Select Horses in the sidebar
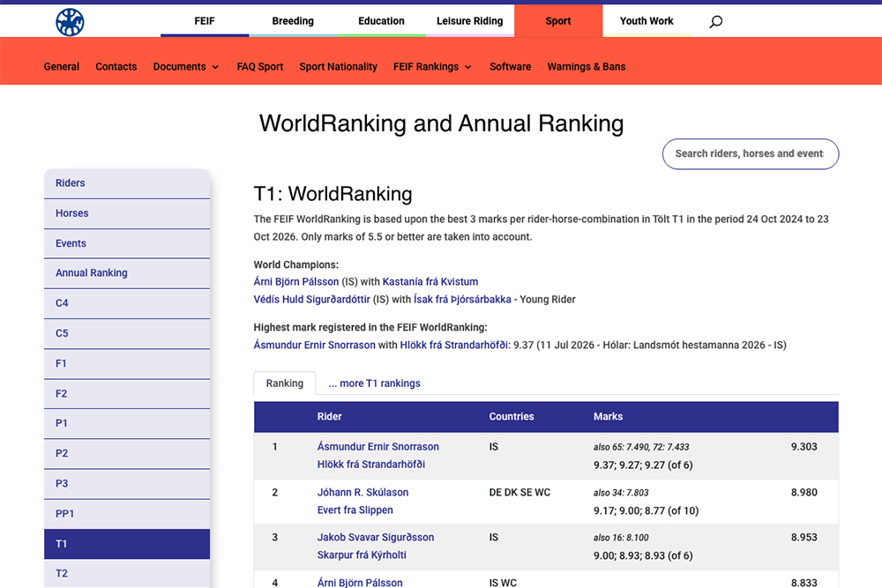Viewport: 882px width, 588px height. [127, 213]
